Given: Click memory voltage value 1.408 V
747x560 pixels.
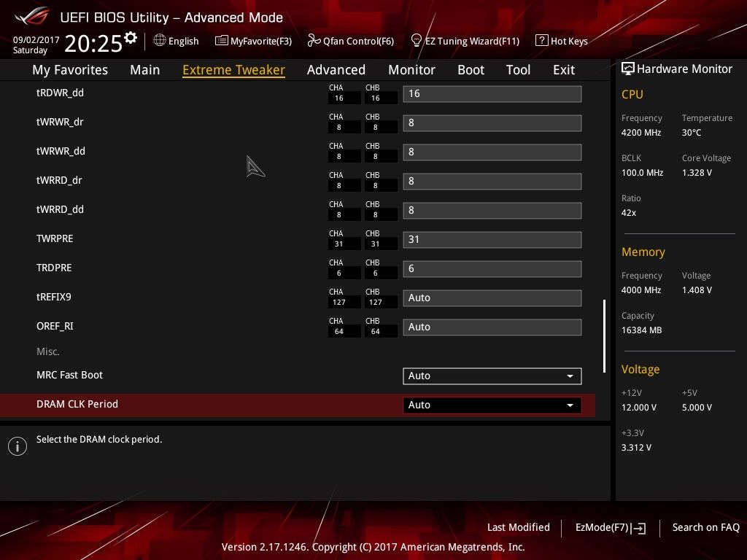Looking at the screenshot, I should 697,290.
